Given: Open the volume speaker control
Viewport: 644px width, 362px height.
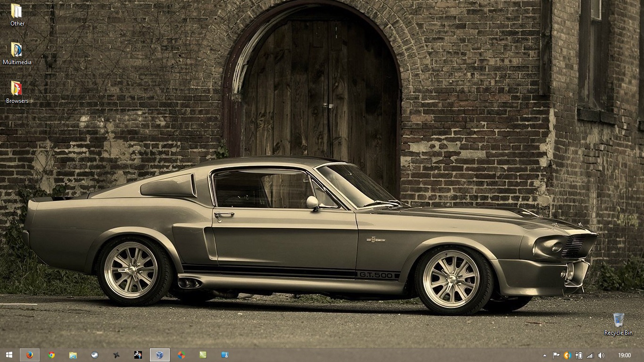Looking at the screenshot, I should 601,355.
